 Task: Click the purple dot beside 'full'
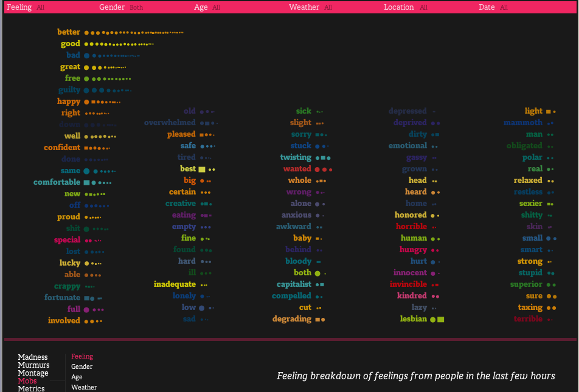(x=86, y=310)
